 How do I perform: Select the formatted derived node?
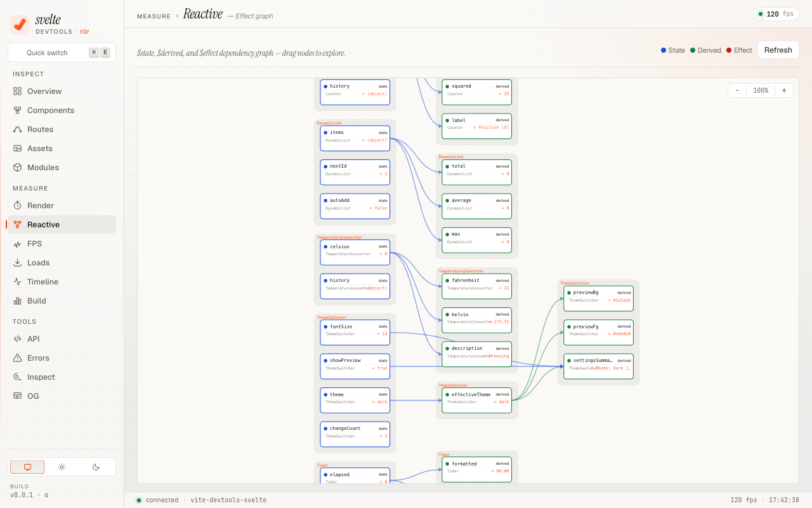pyautogui.click(x=477, y=469)
